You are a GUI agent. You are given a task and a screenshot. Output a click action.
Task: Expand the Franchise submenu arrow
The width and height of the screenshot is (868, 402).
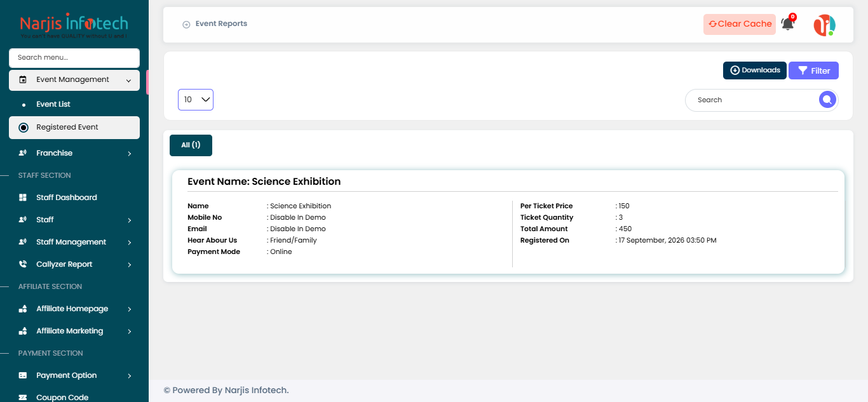129,153
